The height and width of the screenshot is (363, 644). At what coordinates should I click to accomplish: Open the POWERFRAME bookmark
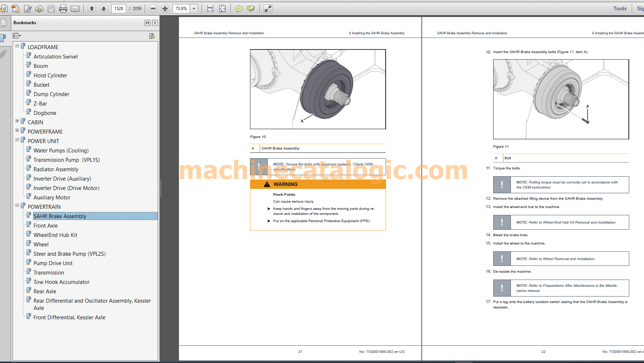tap(45, 132)
